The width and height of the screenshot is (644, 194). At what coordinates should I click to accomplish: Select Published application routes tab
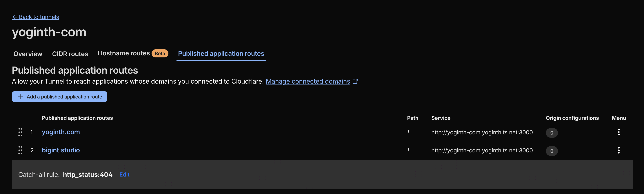[x=221, y=54]
